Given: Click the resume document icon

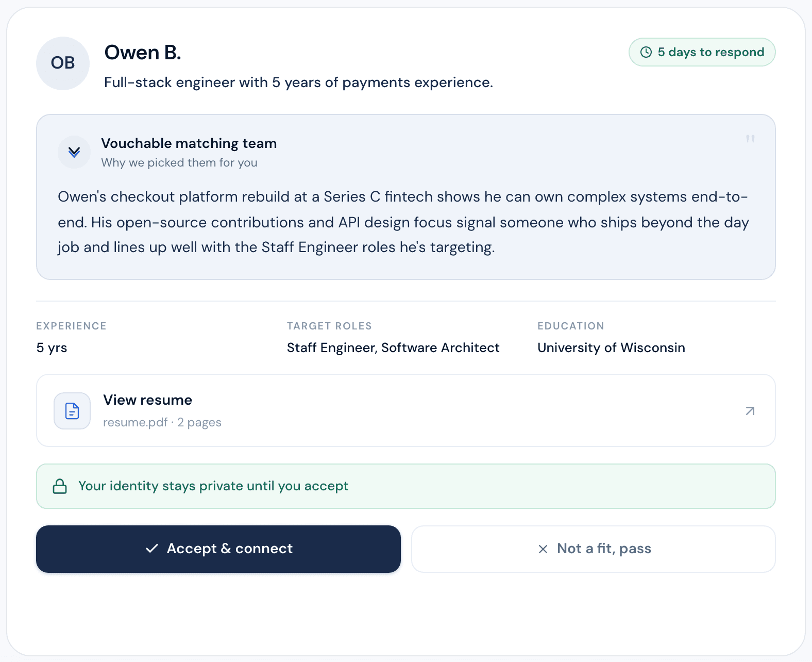Looking at the screenshot, I should [72, 411].
